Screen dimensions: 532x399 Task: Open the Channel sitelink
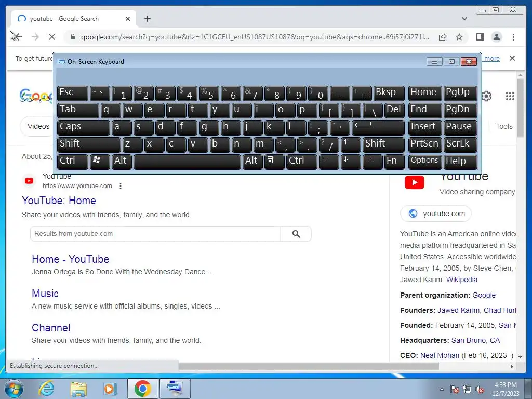(x=51, y=328)
